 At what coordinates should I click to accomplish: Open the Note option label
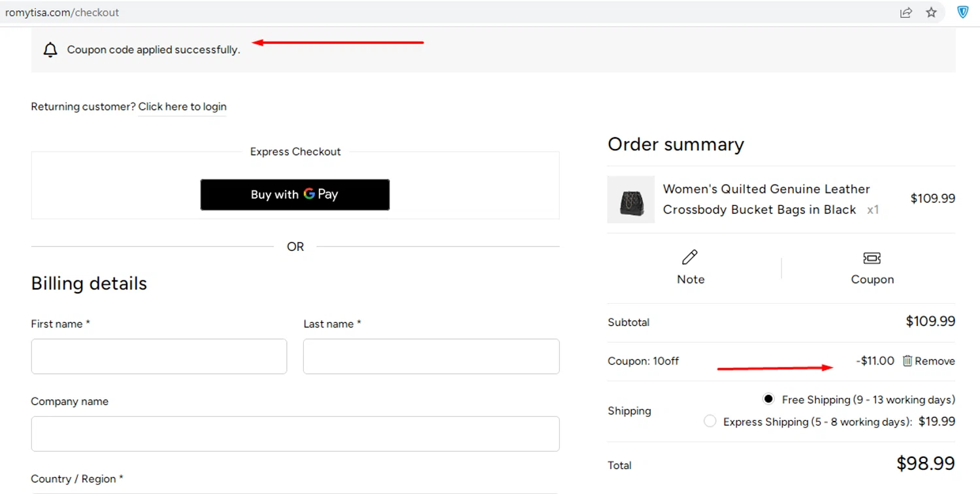click(x=691, y=279)
